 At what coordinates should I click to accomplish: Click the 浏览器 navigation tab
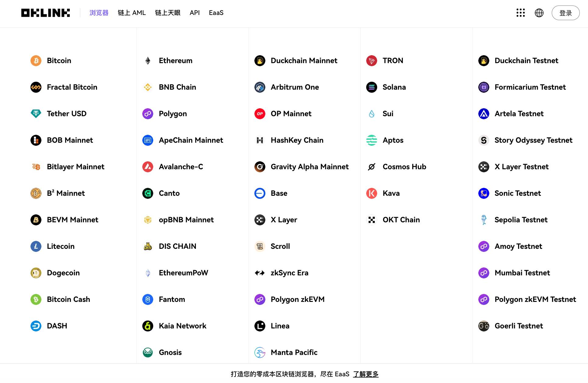[99, 13]
